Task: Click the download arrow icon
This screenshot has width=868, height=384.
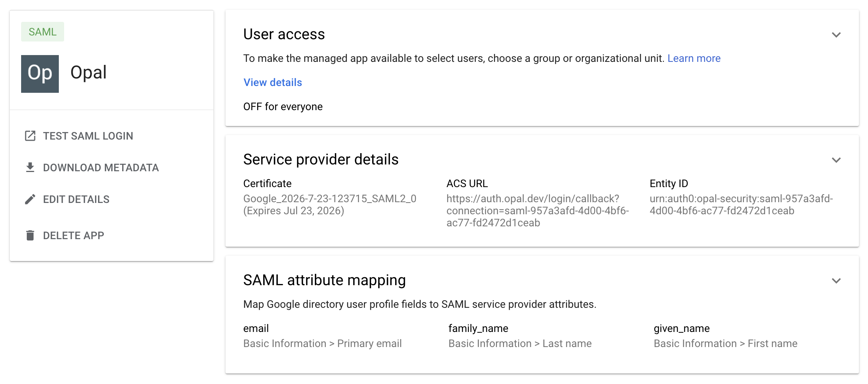Action: 30,167
